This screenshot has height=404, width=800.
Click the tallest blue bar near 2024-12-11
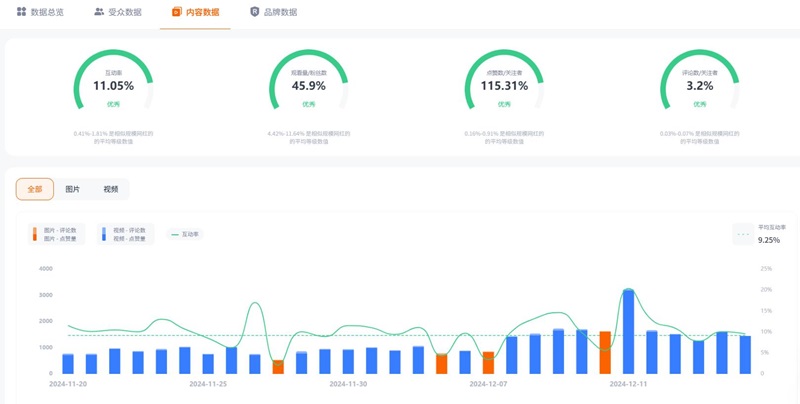tap(628, 332)
